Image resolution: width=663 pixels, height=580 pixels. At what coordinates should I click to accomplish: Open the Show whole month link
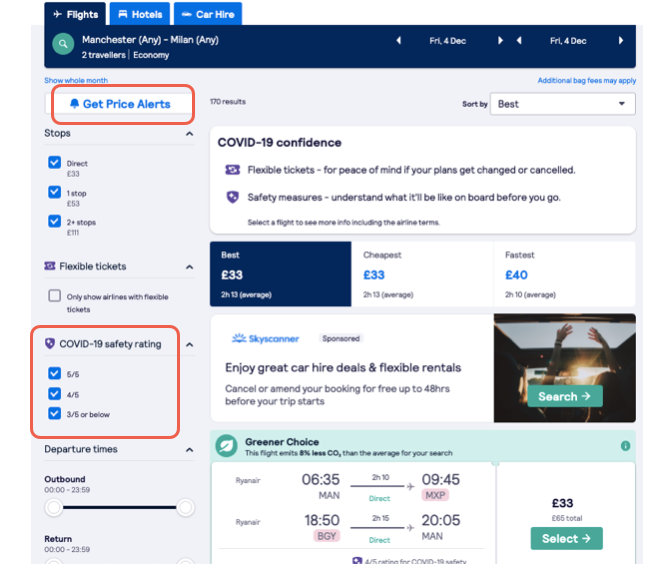click(x=76, y=80)
